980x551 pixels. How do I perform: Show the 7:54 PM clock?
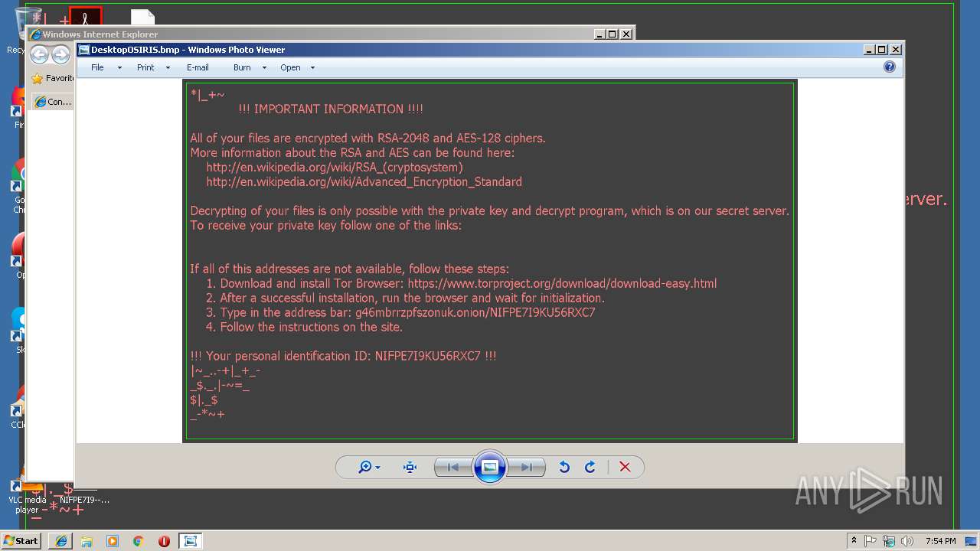click(940, 541)
